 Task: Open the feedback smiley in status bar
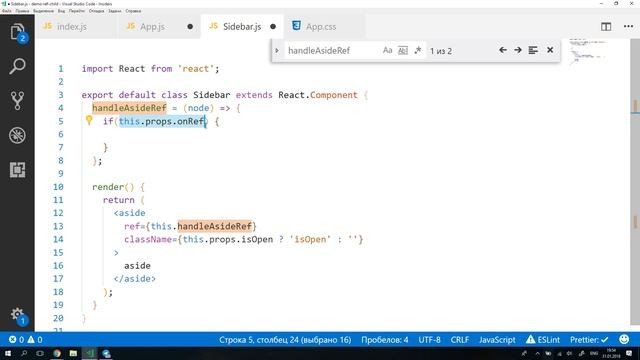click(624, 339)
